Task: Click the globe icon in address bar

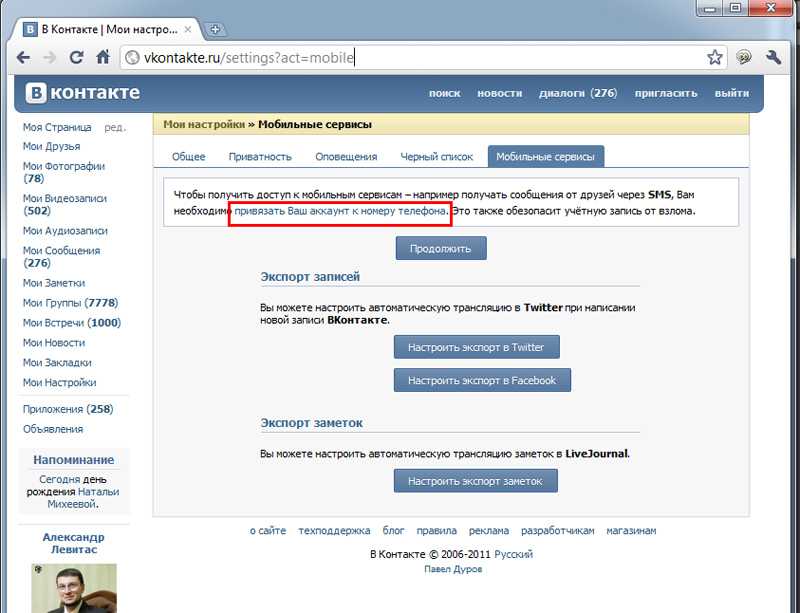Action: [132, 58]
